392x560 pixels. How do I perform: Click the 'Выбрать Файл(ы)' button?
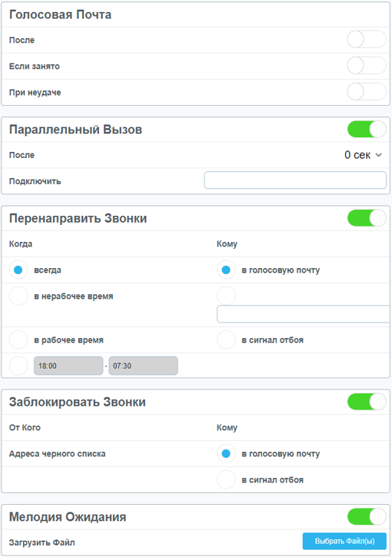[x=344, y=541]
